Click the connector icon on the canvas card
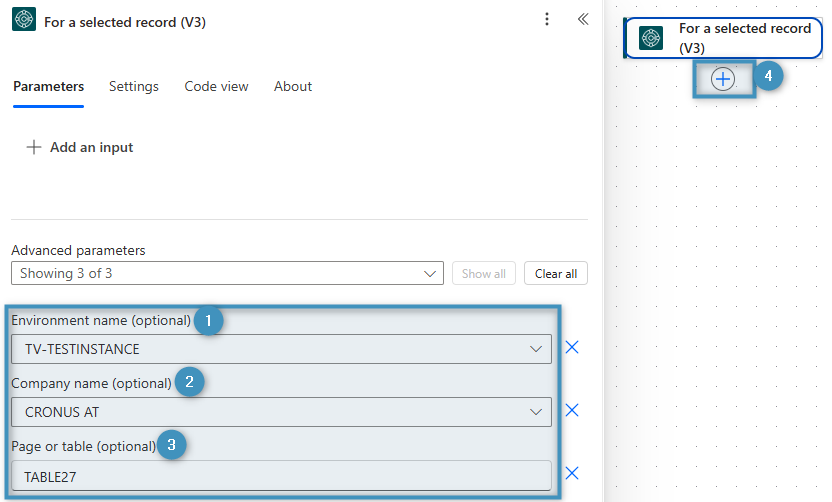Viewport: 832px width, 502px height. (651, 38)
